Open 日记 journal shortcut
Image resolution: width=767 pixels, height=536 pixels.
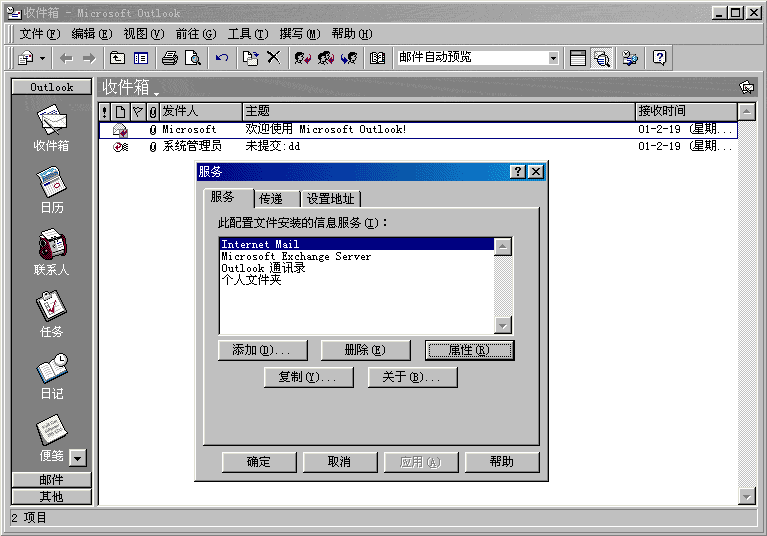(x=51, y=376)
